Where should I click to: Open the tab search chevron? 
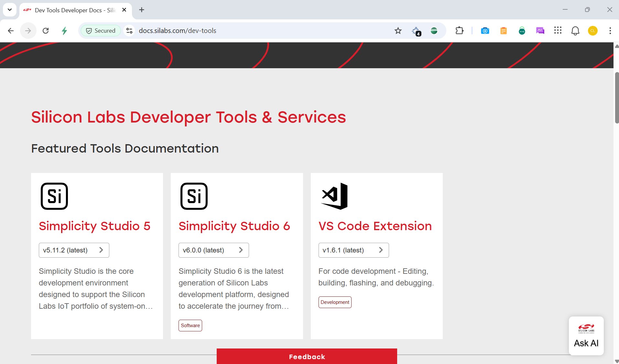9,10
